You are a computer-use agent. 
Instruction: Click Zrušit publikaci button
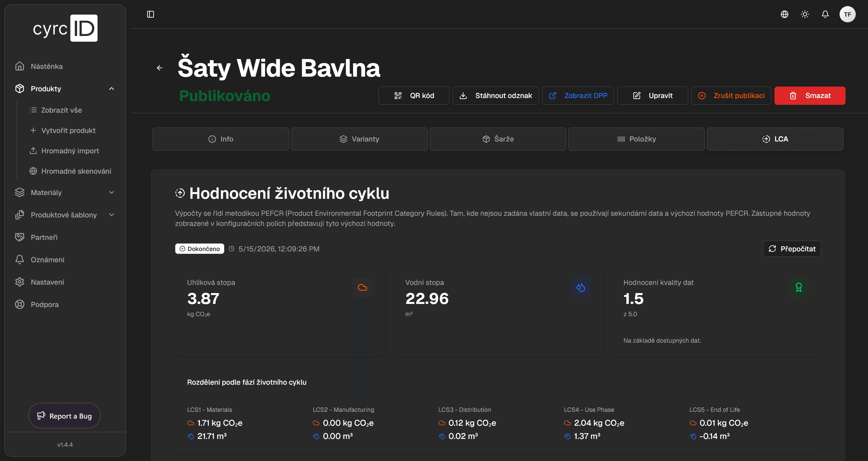(x=731, y=96)
